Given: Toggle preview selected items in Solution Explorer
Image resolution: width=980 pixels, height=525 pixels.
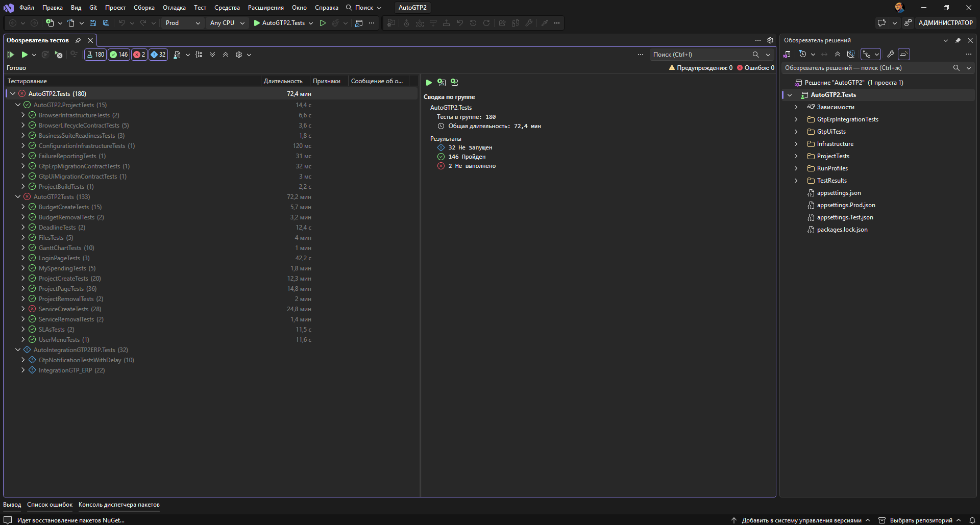Looking at the screenshot, I should click(x=904, y=54).
